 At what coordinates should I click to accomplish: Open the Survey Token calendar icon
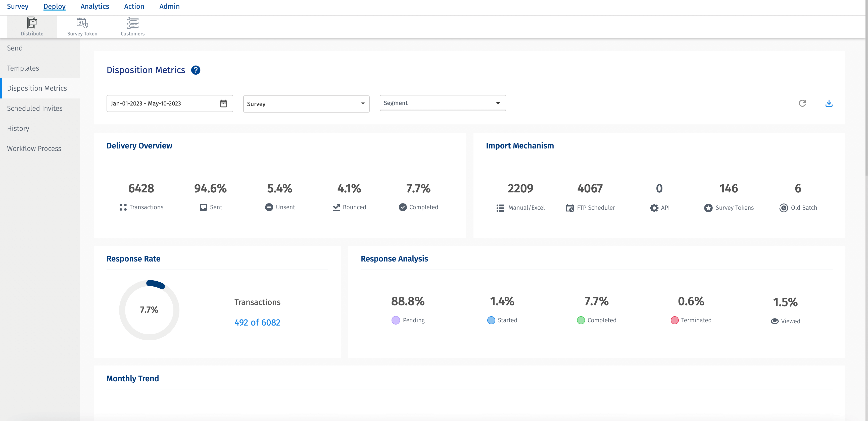[82, 23]
